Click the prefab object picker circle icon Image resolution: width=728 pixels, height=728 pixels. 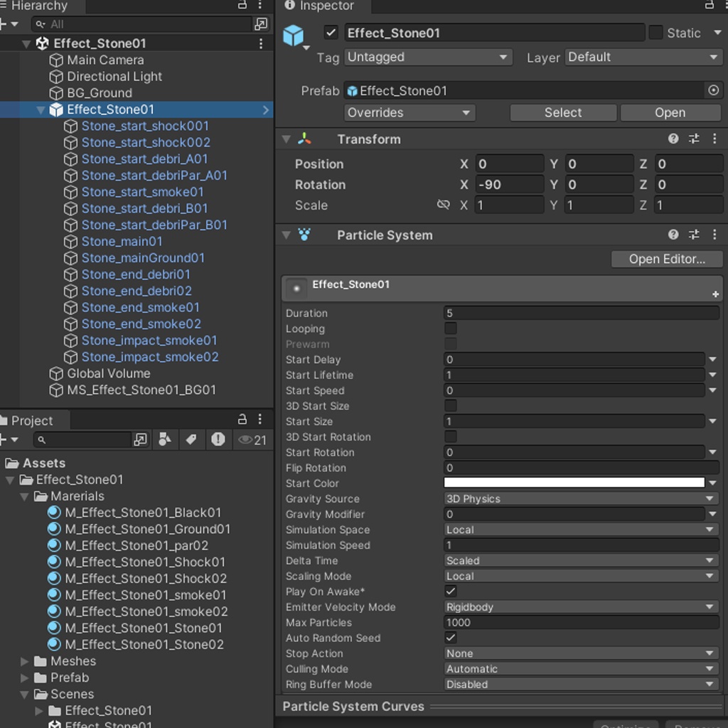[713, 90]
